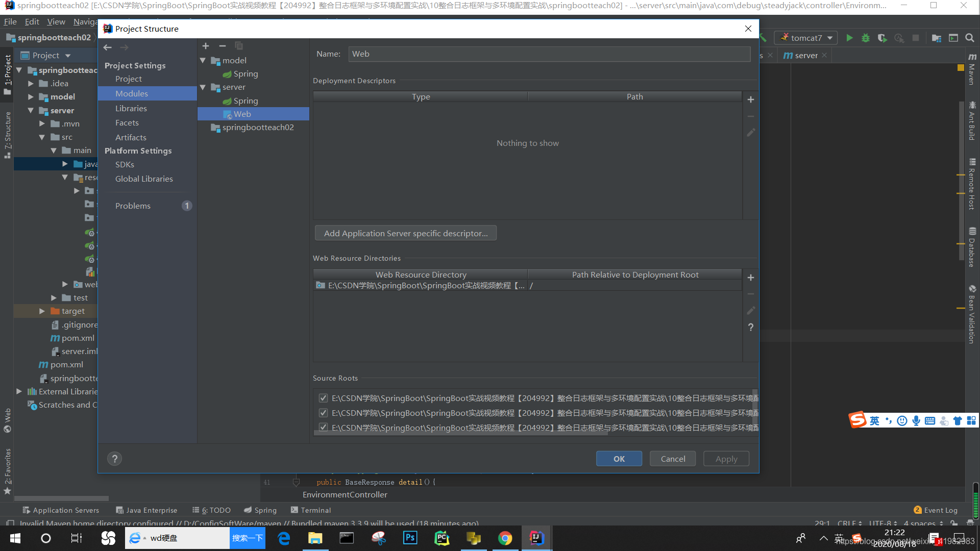Open the Event Log

[x=936, y=510]
